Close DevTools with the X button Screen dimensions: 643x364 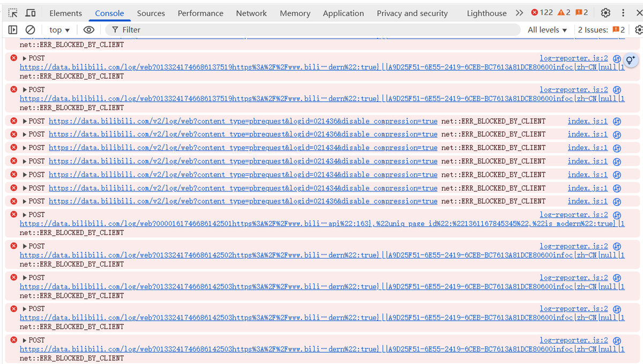point(638,13)
